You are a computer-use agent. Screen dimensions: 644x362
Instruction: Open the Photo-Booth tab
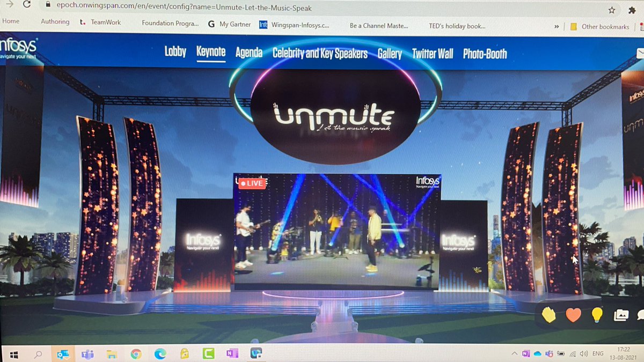click(485, 54)
